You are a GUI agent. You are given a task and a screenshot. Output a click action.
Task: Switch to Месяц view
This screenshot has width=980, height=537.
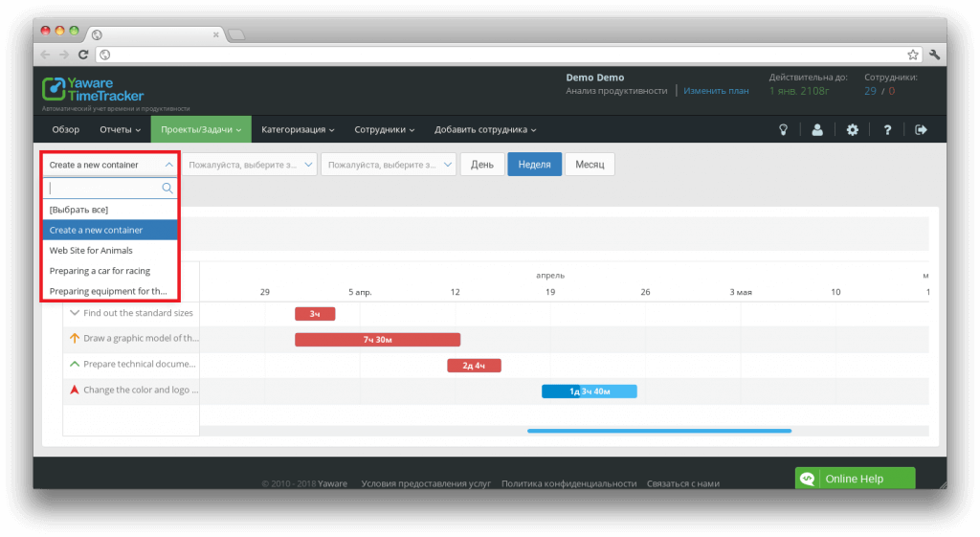[x=590, y=165]
